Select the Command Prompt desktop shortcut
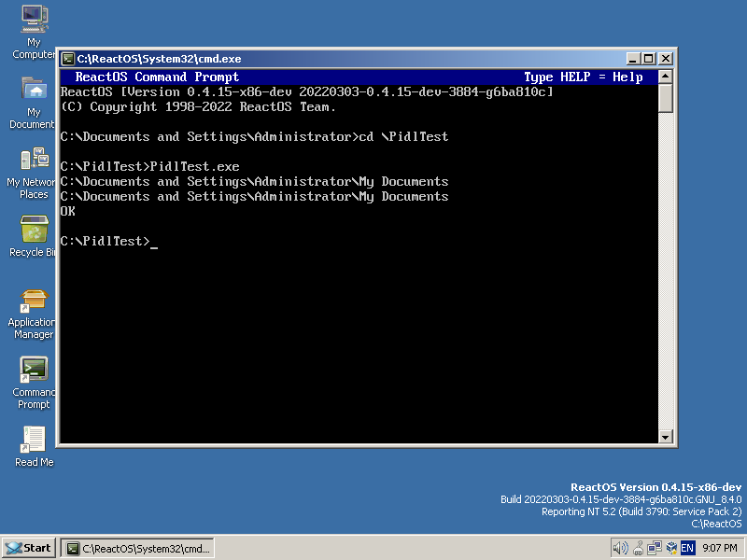This screenshot has height=560, width=747. [x=34, y=383]
